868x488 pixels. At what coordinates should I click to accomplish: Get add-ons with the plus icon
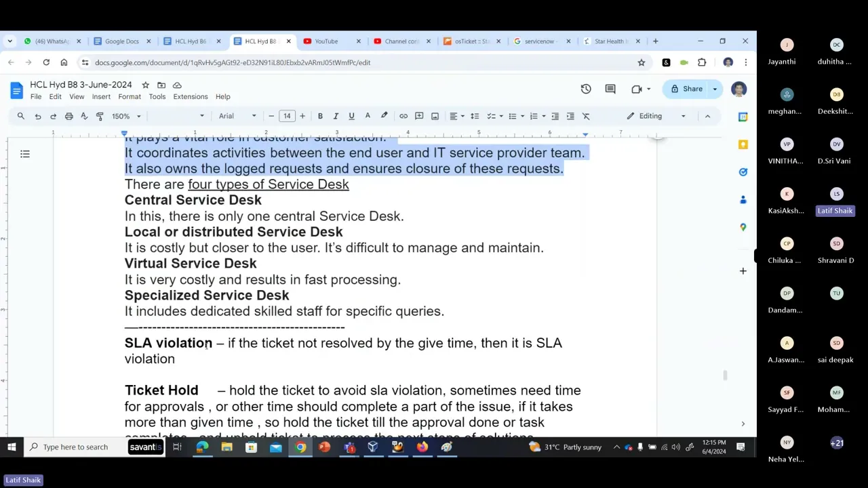(x=743, y=271)
